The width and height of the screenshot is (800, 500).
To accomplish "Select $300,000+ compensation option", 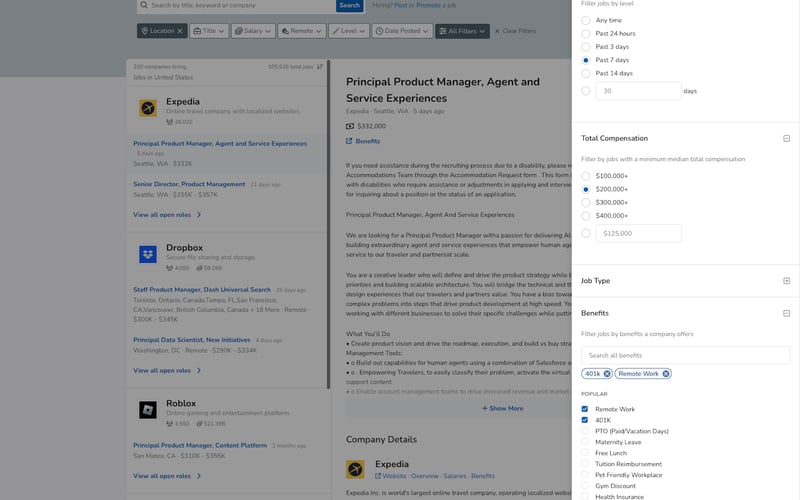I will tap(586, 203).
